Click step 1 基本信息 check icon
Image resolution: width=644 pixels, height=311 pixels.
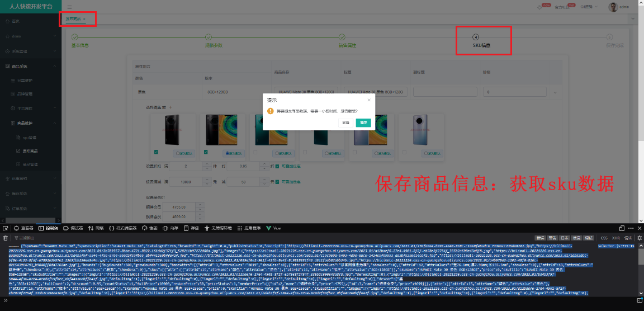coord(75,37)
